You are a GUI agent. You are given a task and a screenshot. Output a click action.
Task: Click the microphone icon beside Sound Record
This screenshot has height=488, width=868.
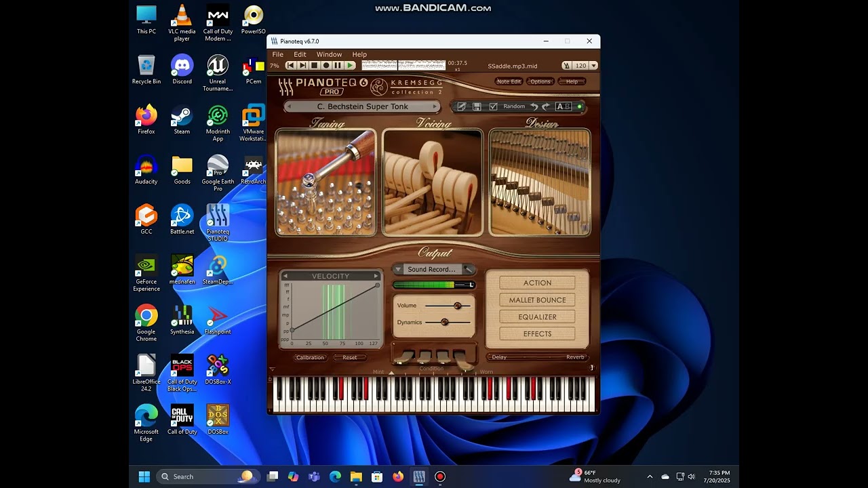click(x=469, y=270)
